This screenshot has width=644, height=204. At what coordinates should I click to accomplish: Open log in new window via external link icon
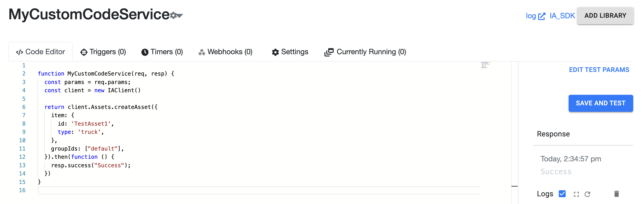542,16
